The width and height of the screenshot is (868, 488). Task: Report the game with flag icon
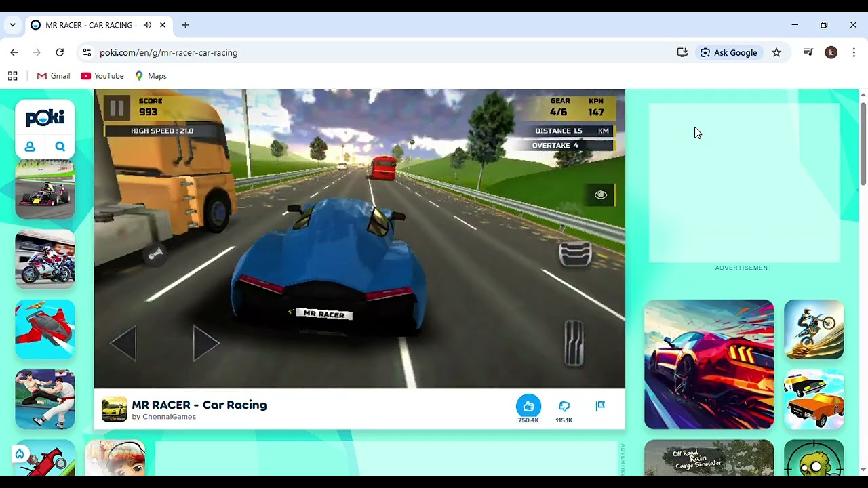(600, 406)
